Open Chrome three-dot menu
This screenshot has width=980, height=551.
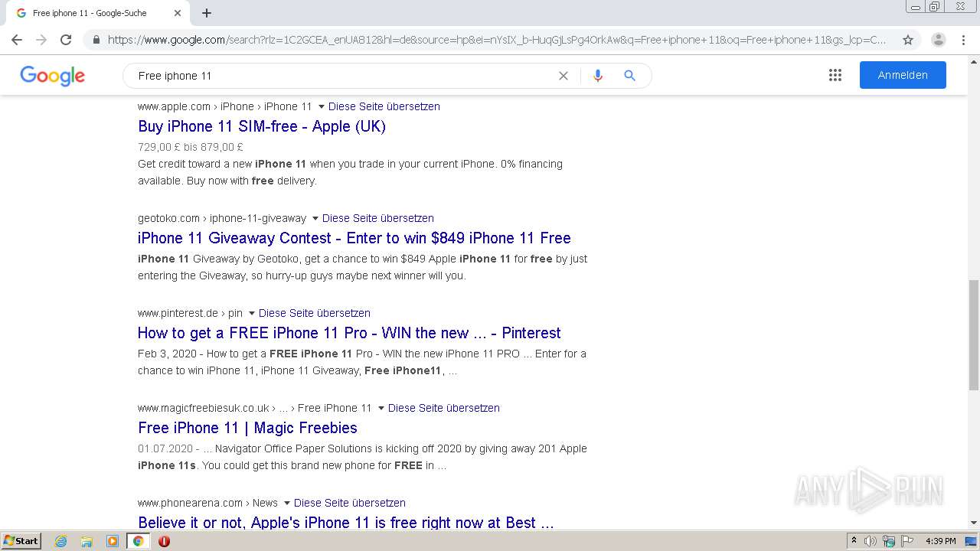click(963, 40)
